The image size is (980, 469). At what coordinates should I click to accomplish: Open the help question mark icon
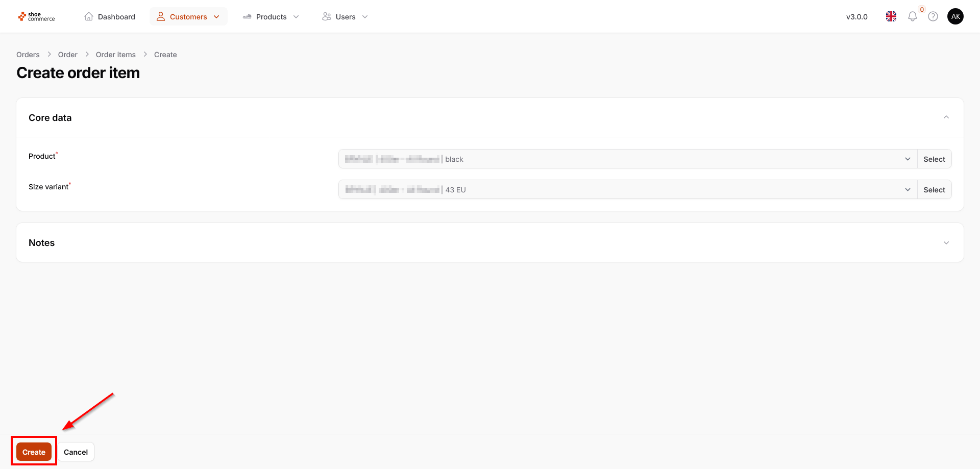[933, 16]
